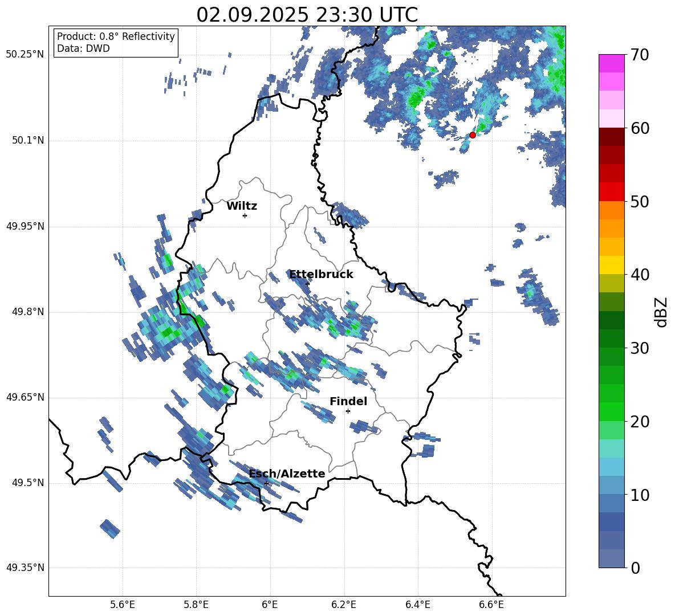Click the 'Data: DWD' text
Viewport: 675px width, 616px height.
point(83,48)
